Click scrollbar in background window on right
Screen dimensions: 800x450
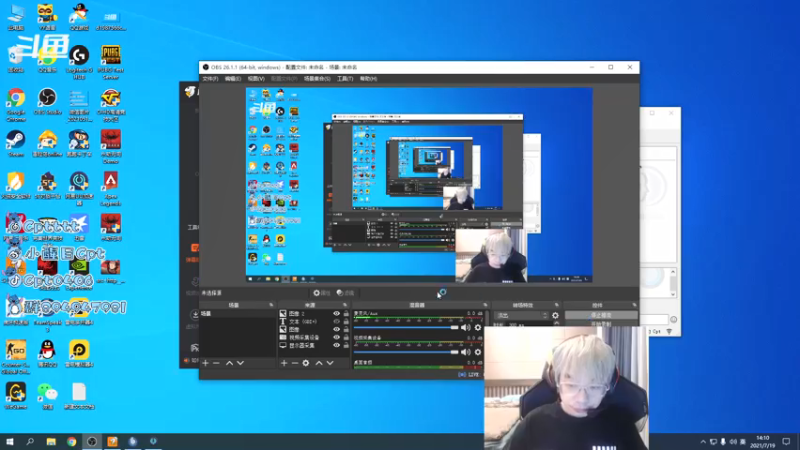673,282
